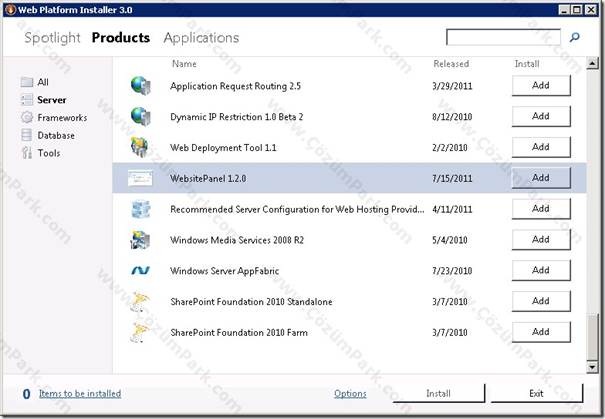
Task: Go to the Applications tab
Action: click(201, 37)
